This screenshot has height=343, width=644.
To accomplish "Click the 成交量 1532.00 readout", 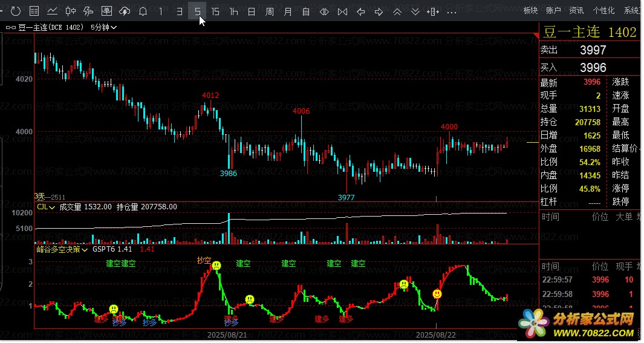I will (x=85, y=207).
